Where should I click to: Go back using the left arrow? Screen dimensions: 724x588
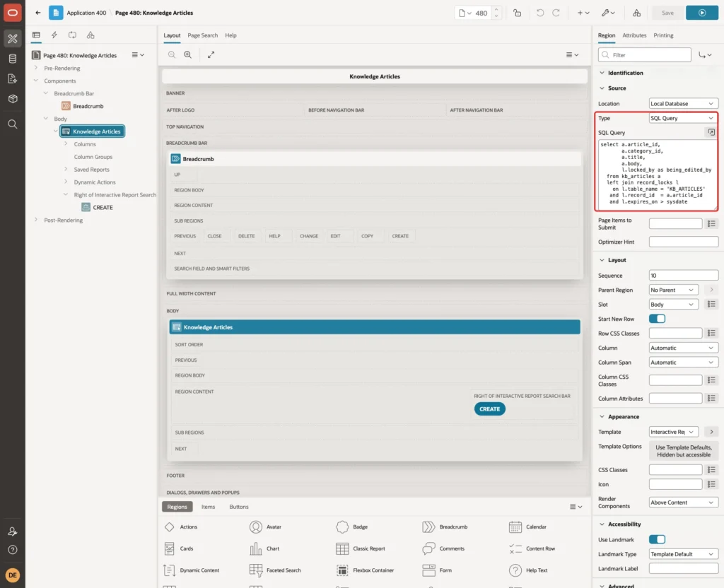tap(38, 13)
